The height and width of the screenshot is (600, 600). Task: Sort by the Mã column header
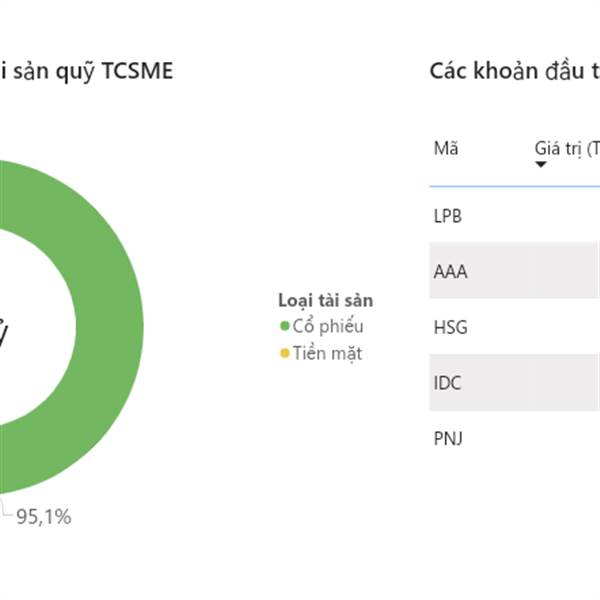(x=446, y=148)
